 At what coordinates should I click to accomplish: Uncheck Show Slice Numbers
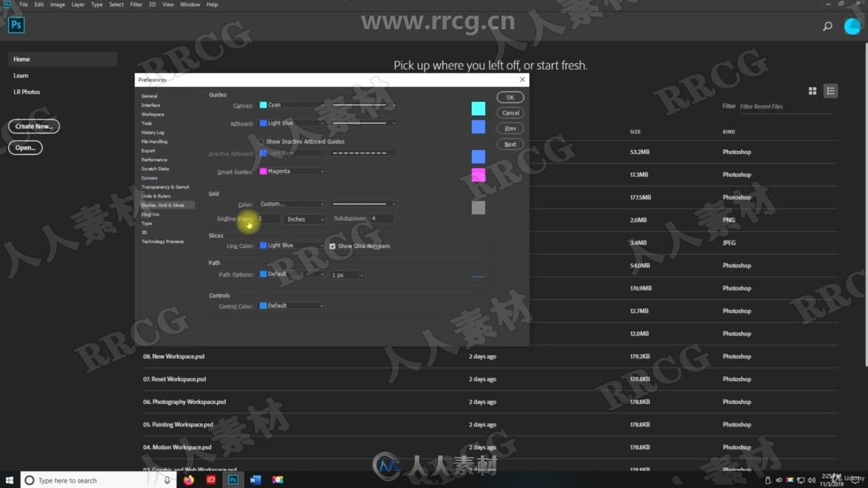(332, 246)
